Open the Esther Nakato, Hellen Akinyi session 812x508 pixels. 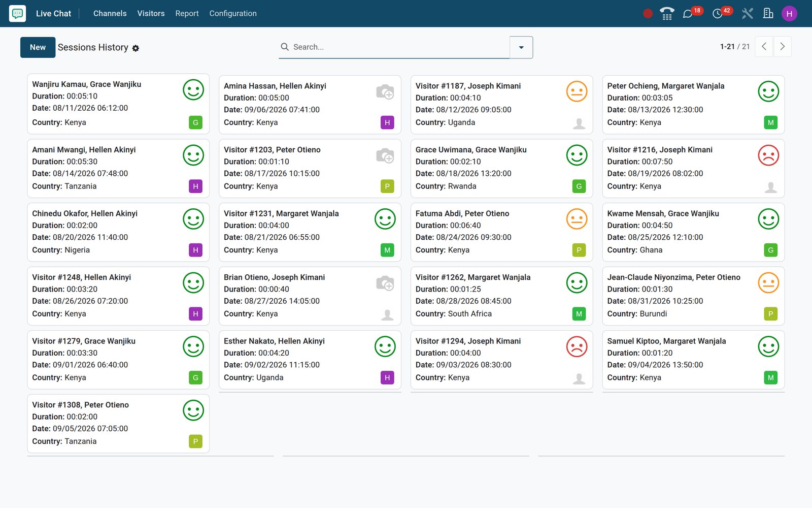[310, 360]
